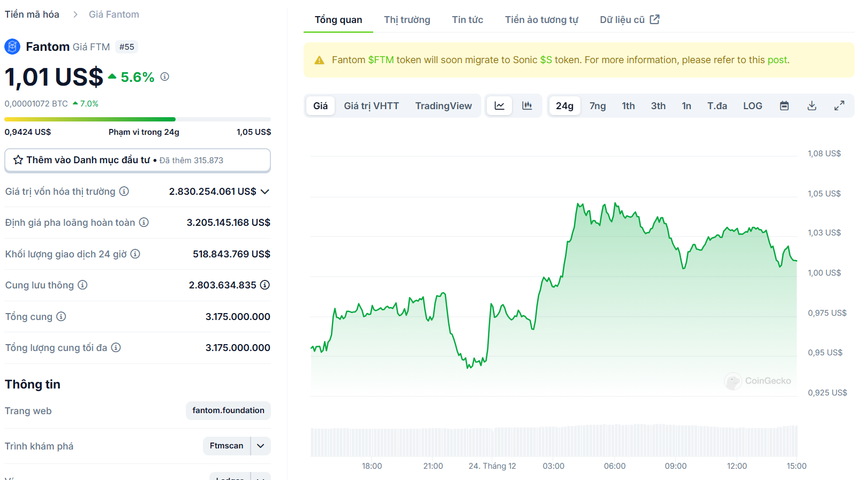This screenshot has width=868, height=480.
Task: Open Tiền ảo tương tự tab
Action: click(x=541, y=20)
